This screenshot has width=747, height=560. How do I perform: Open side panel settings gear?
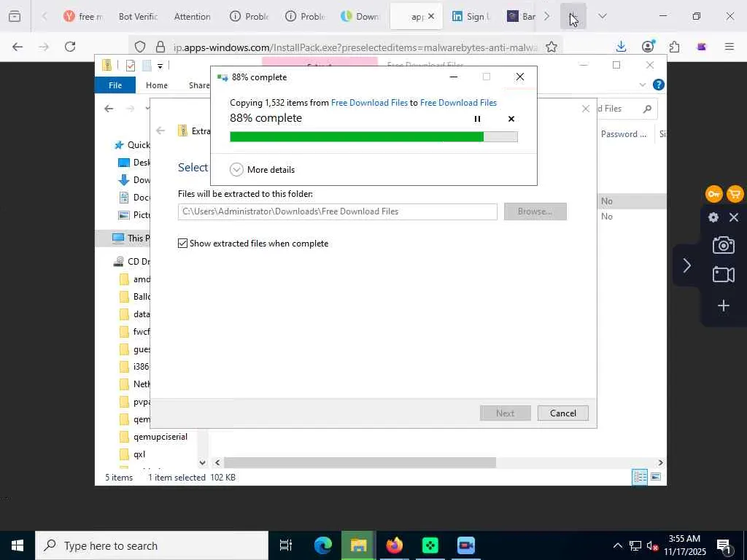[x=713, y=217]
